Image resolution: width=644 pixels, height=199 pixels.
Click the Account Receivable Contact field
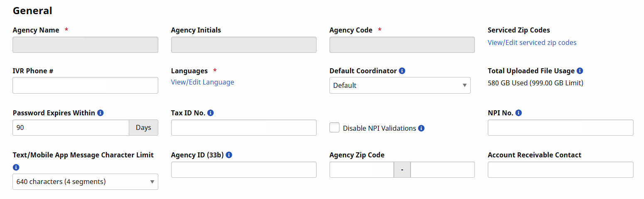560,169
